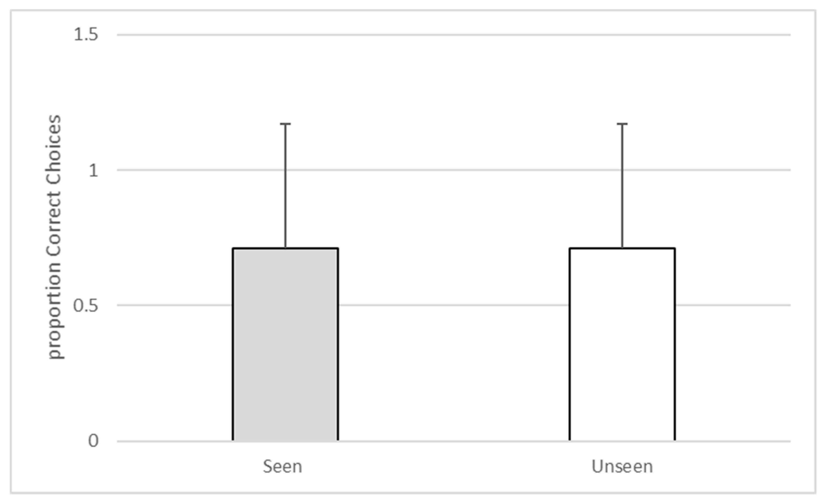Click the 1.5 y-axis tick label
This screenshot has height=504, width=826.
click(86, 35)
